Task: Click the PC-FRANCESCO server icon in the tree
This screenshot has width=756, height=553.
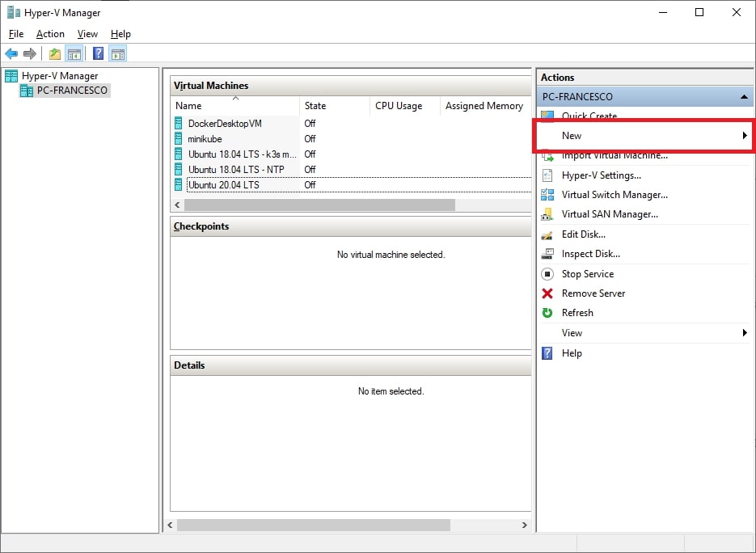Action: point(27,91)
